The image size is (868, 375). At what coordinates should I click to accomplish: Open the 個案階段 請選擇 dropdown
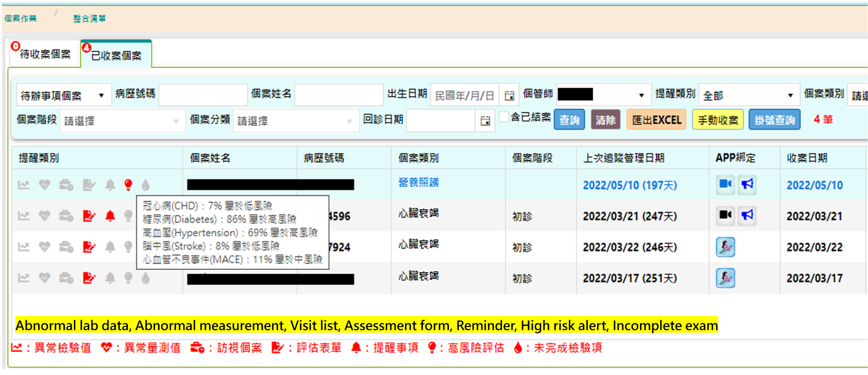pos(122,121)
